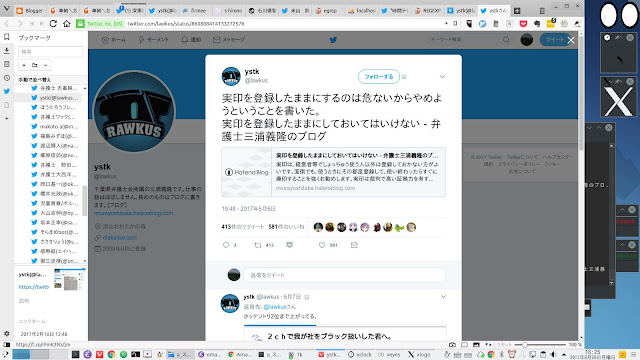Switch to xclock in the taskbar
Viewport: 640px width, 360px height.
click(x=360, y=354)
